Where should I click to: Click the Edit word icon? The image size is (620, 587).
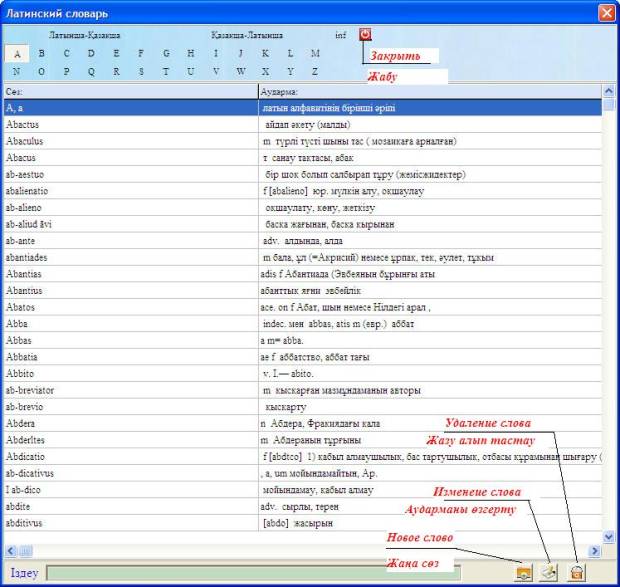(x=549, y=573)
